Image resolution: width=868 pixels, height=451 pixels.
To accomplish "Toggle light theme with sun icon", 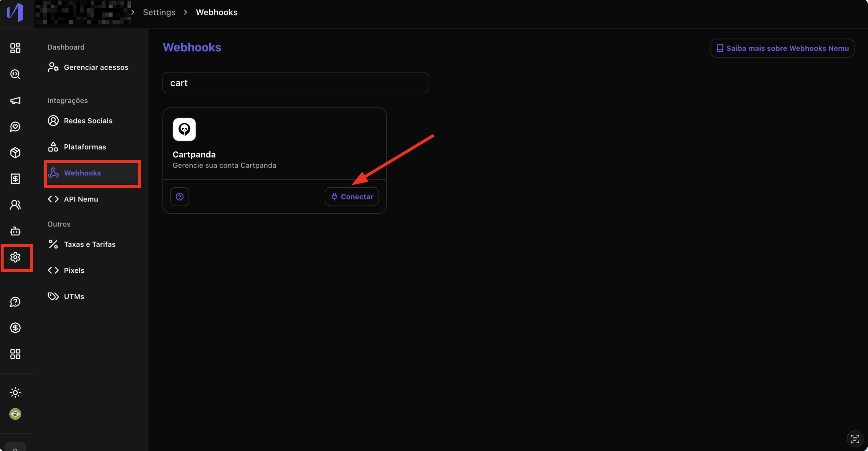I will 15,392.
